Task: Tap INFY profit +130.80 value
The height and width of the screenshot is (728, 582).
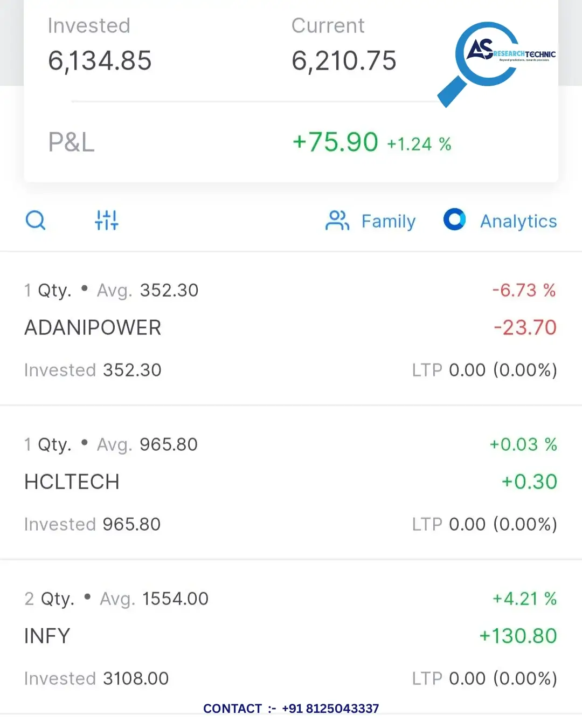Action: (x=518, y=636)
